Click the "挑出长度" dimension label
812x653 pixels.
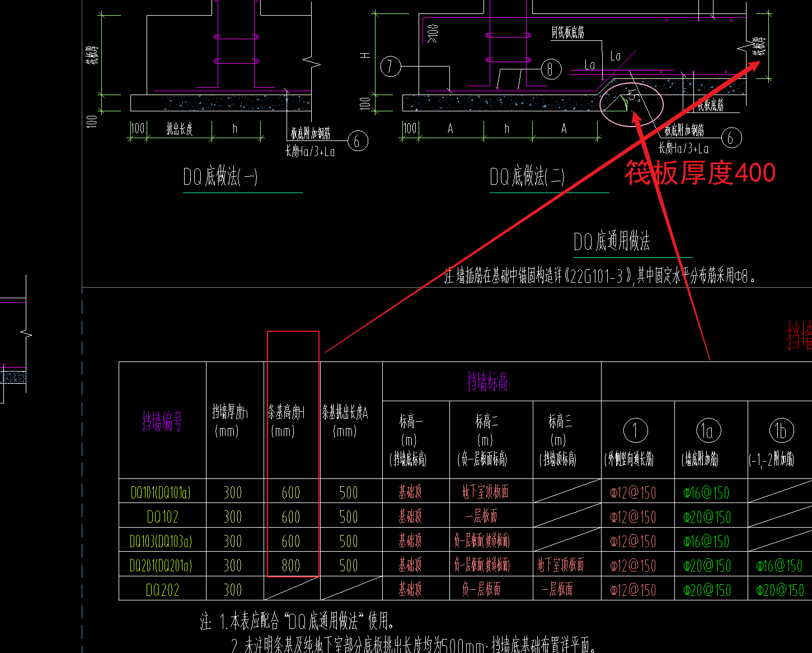point(180,129)
